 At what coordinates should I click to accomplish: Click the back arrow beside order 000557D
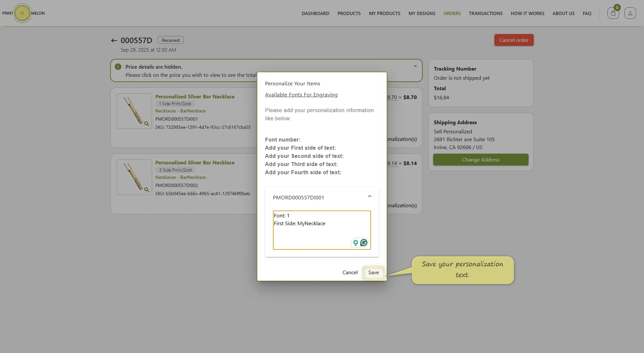pos(114,41)
